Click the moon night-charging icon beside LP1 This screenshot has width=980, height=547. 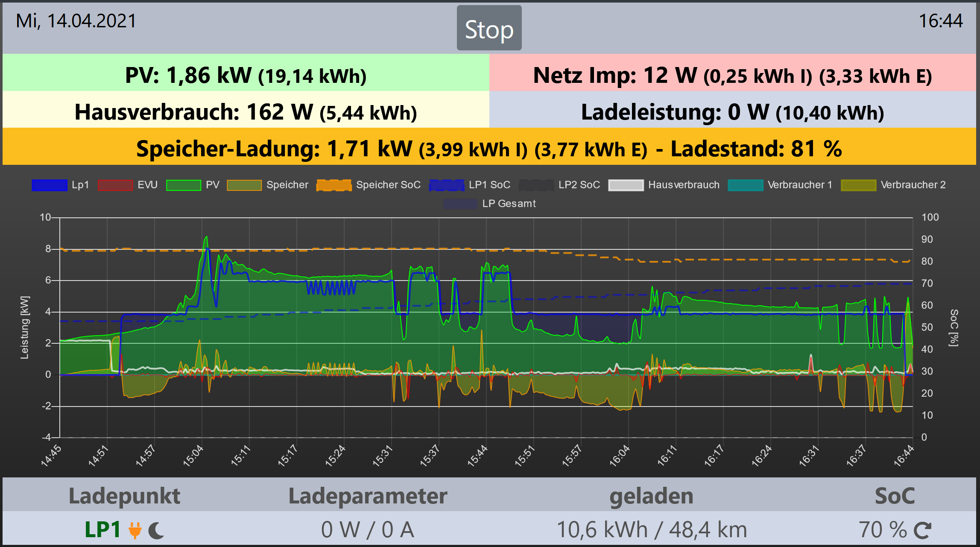(x=156, y=531)
